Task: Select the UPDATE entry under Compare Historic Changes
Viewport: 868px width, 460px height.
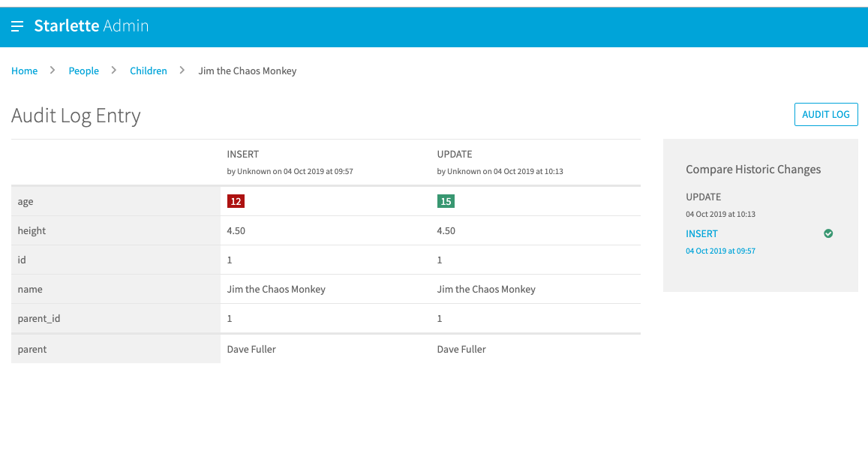Action: pyautogui.click(x=704, y=197)
